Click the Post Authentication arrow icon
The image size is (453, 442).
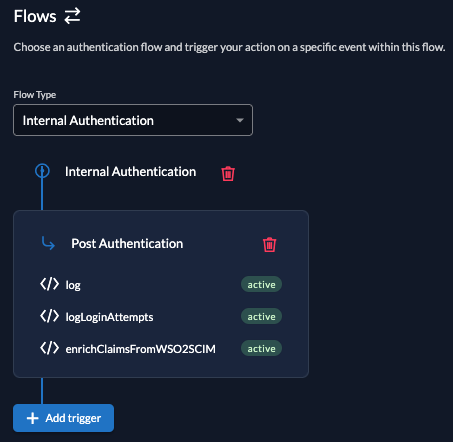pyautogui.click(x=48, y=243)
